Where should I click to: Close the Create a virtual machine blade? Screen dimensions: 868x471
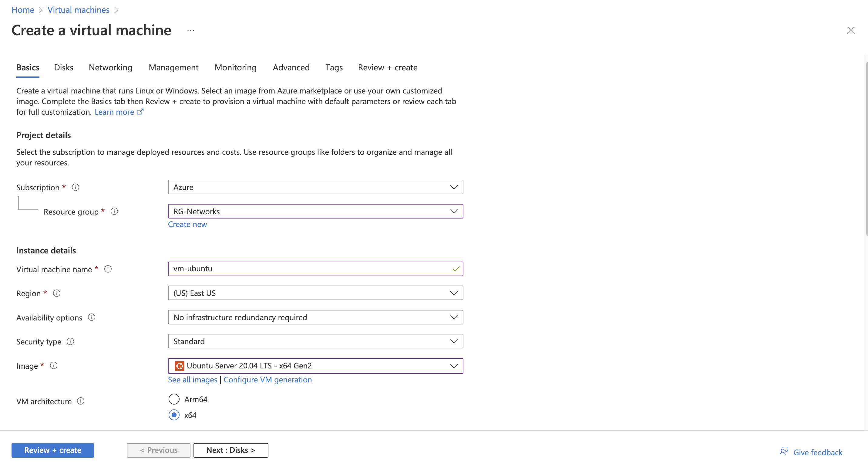[851, 30]
